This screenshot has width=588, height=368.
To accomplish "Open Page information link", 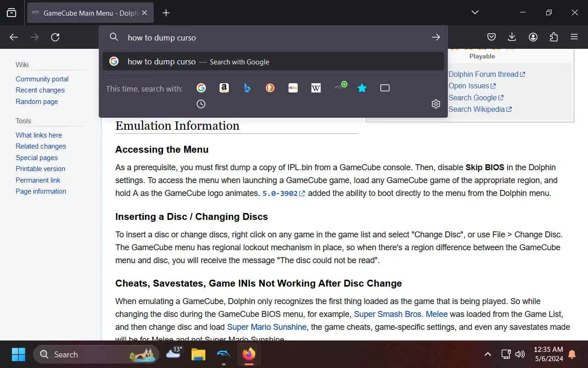I will click(41, 191).
